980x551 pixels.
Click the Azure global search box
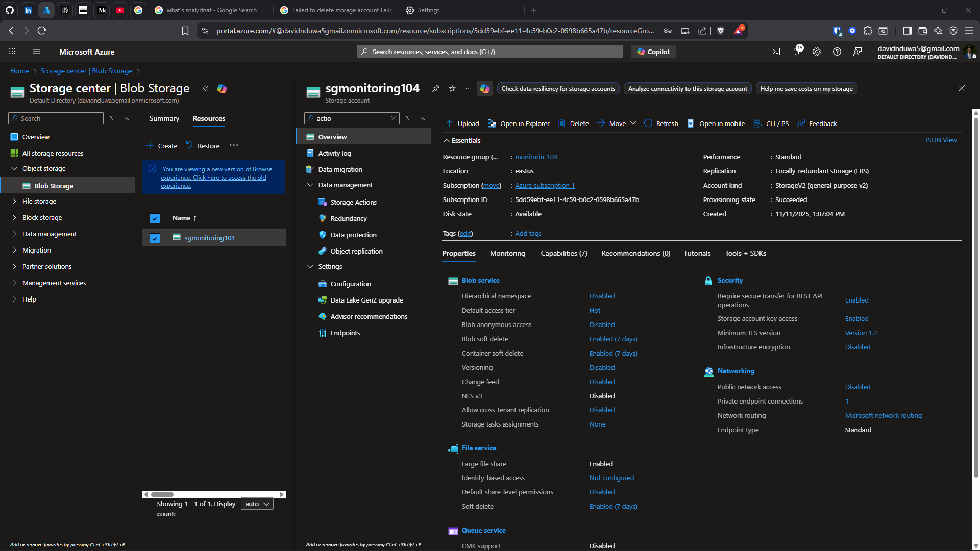coord(490,52)
